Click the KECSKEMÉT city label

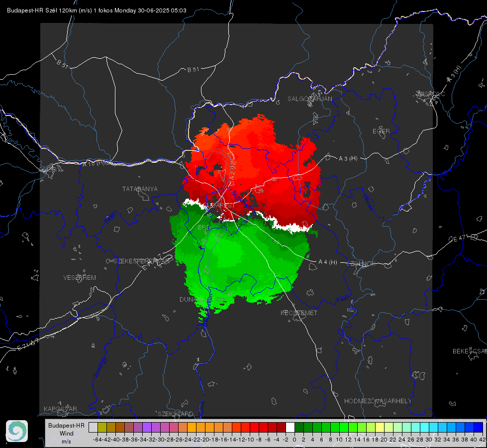299,313
